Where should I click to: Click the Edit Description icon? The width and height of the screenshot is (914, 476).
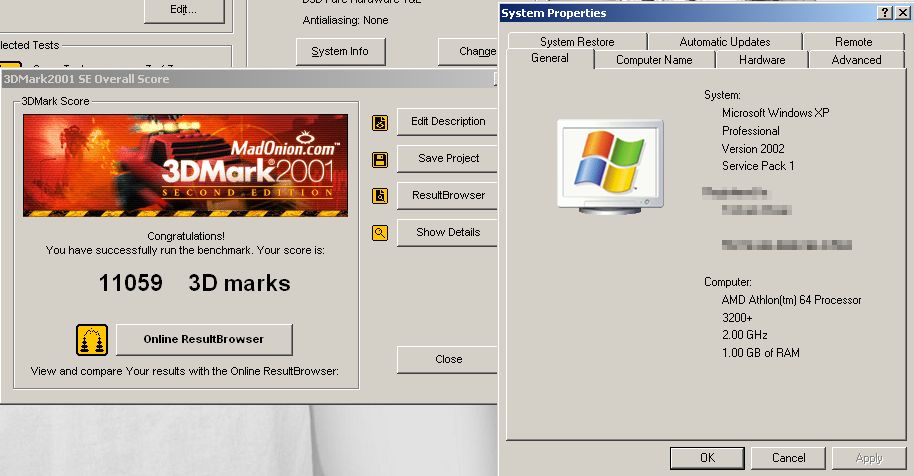point(380,123)
